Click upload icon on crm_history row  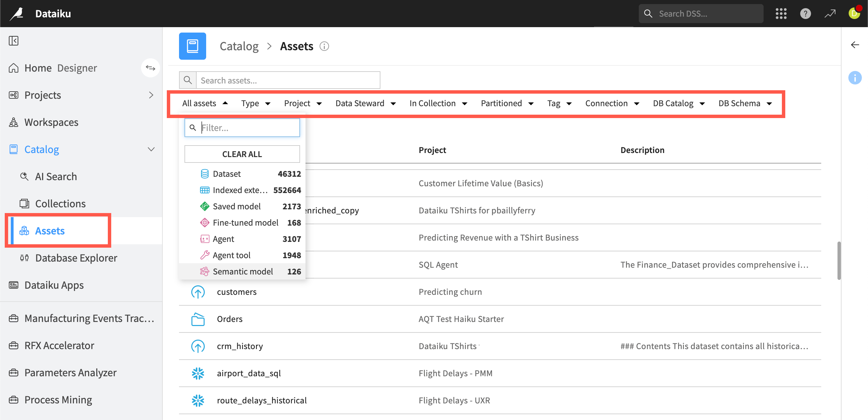click(198, 346)
